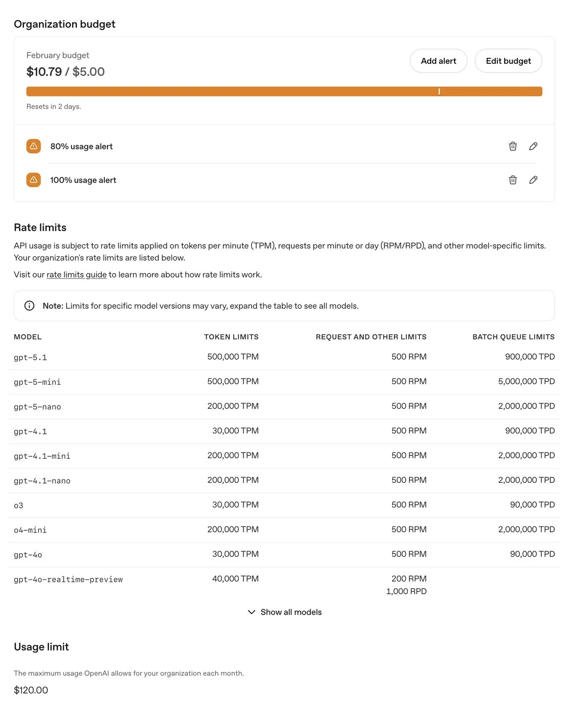This screenshot has width=588, height=725.
Task: Click the 80% usage alert warning icon
Action: coord(33,146)
